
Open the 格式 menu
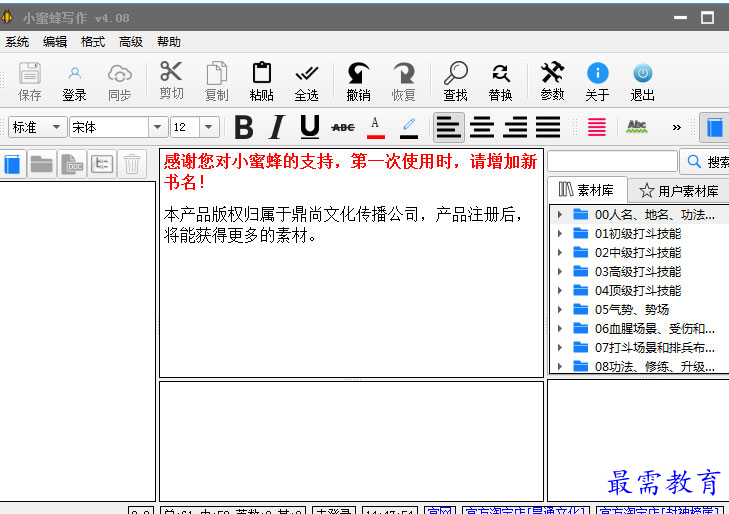93,42
